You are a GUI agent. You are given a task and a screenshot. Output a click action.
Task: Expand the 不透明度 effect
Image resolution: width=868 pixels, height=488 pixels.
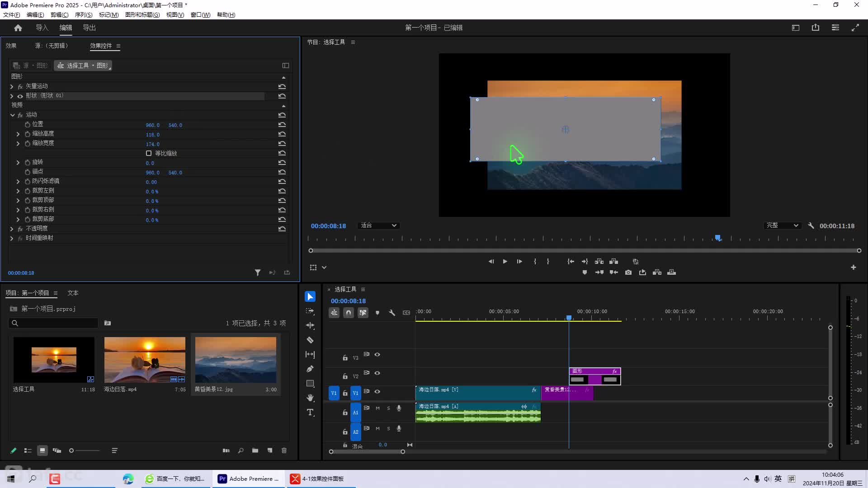click(12, 229)
